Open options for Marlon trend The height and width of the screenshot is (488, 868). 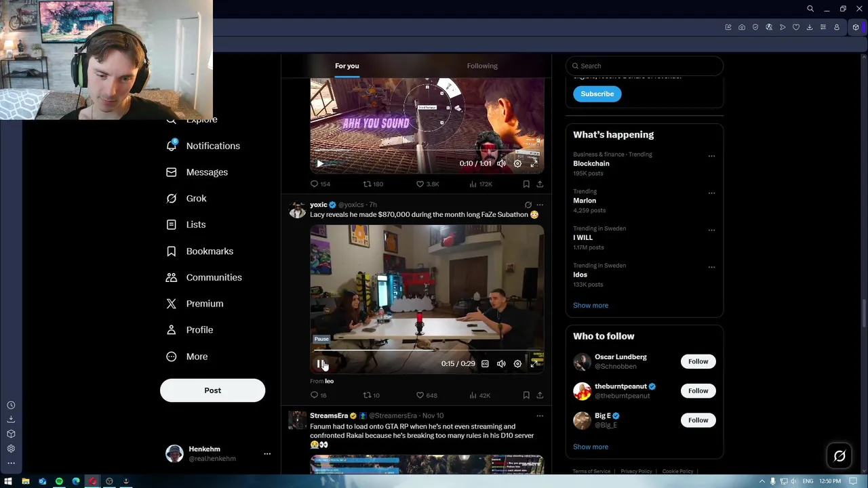pos(711,193)
